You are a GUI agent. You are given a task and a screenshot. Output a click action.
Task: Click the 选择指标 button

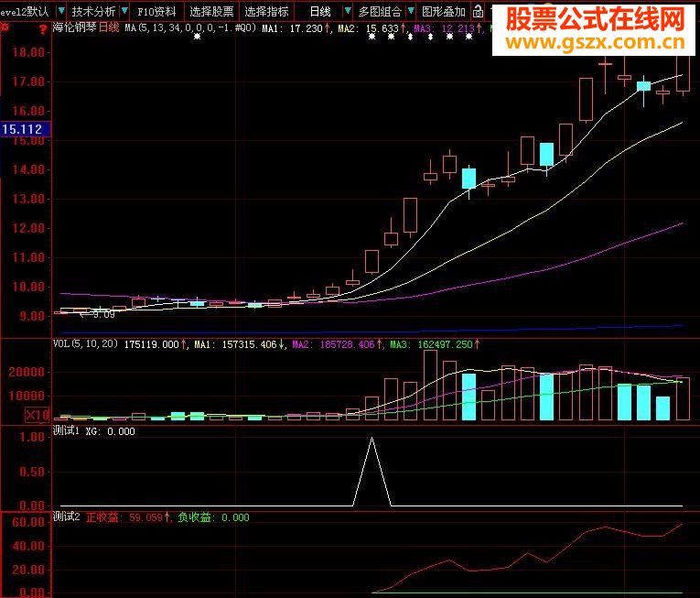pyautogui.click(x=266, y=11)
